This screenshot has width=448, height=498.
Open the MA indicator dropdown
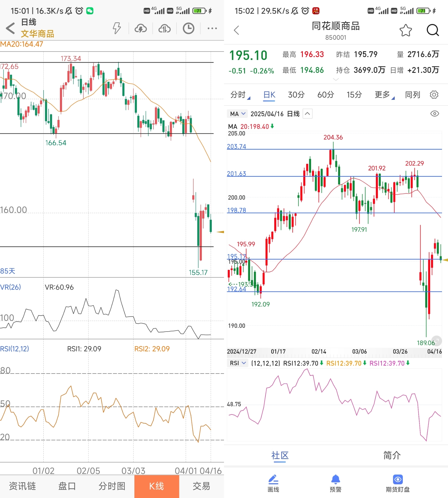tap(237, 114)
